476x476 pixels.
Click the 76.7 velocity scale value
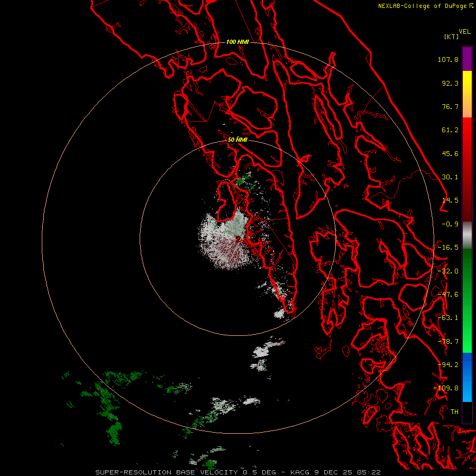(x=450, y=106)
